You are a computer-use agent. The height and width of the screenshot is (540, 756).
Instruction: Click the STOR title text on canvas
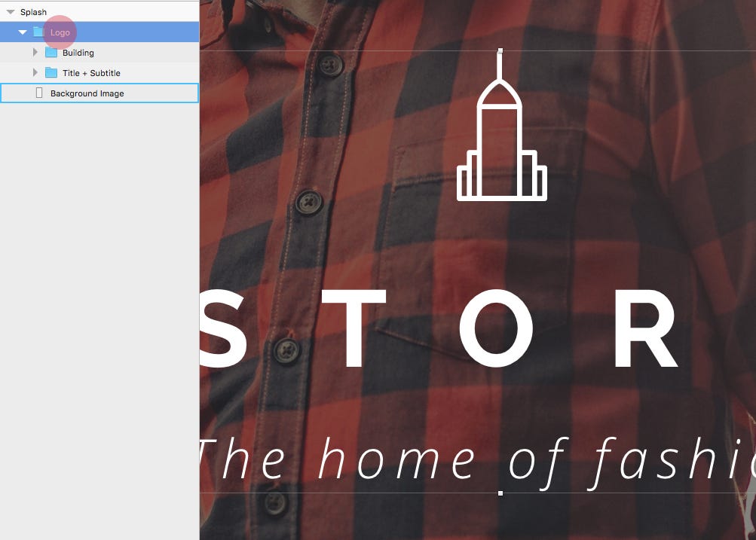click(439, 328)
